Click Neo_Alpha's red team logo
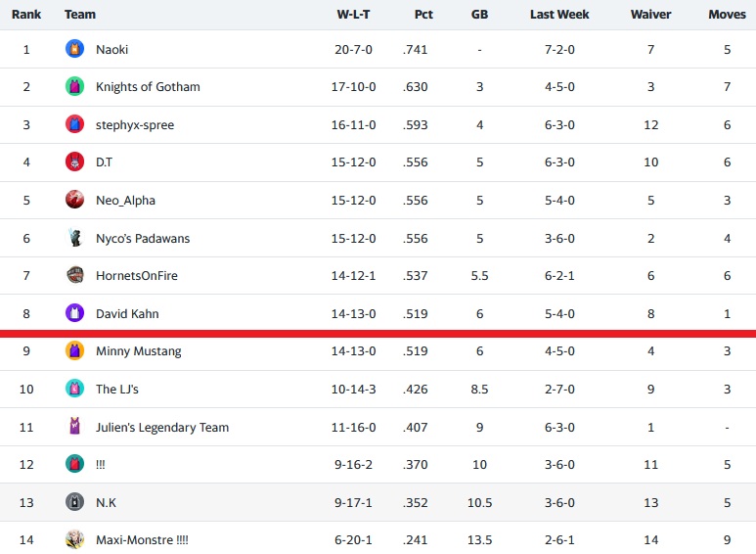Viewport: 756px width, 554px height. [74, 200]
